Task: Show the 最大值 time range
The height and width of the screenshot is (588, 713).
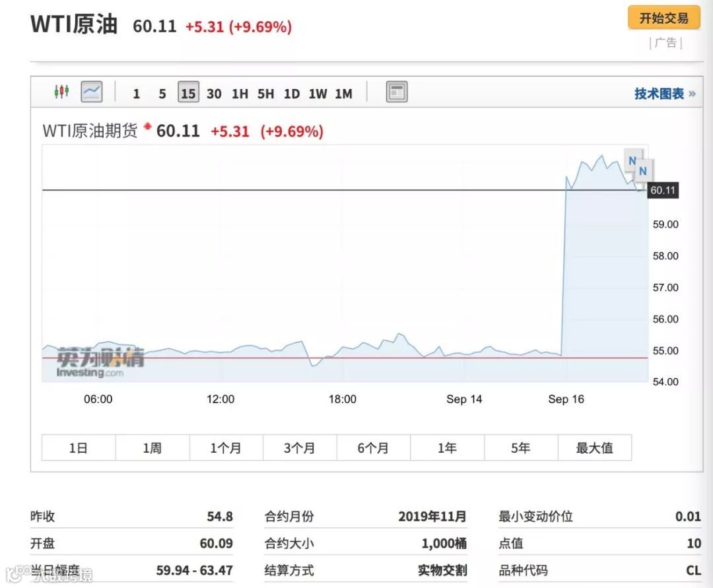Action: [x=595, y=448]
